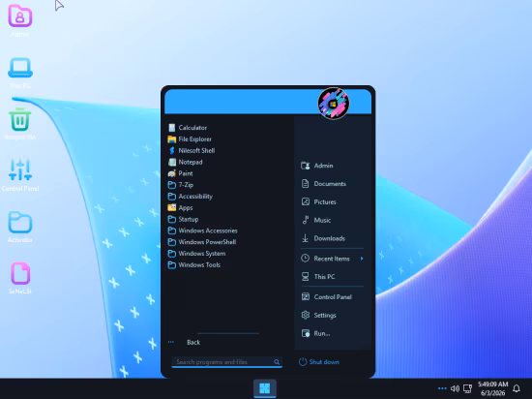The image size is (532, 399).
Task: Expand the Accessibility folder
Action: (x=190, y=197)
